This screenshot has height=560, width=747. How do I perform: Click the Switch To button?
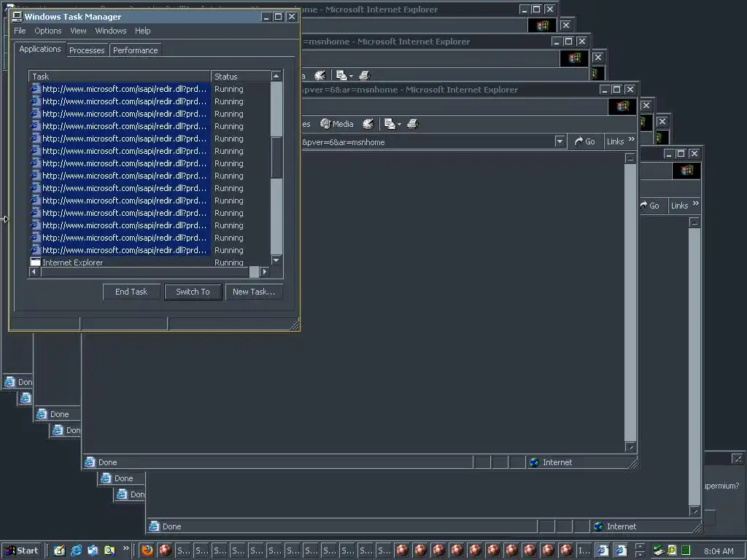coord(193,292)
